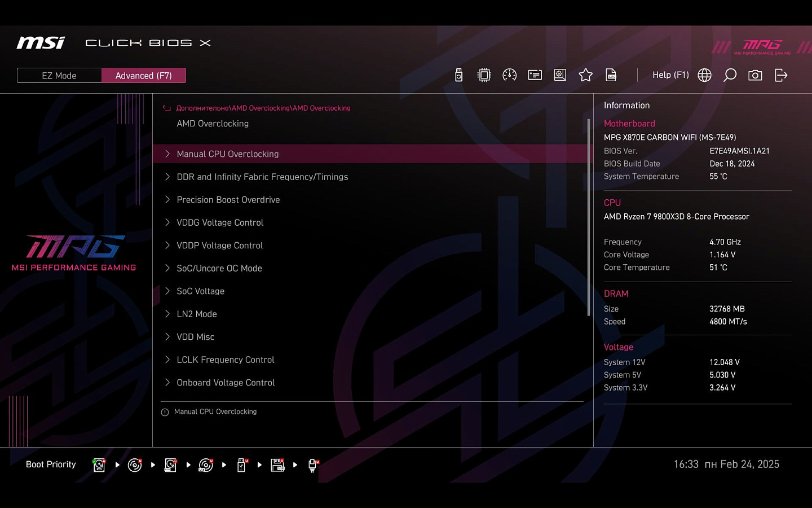This screenshot has width=812, height=508.
Task: Select the USB floppy boot device icon
Action: 277,465
